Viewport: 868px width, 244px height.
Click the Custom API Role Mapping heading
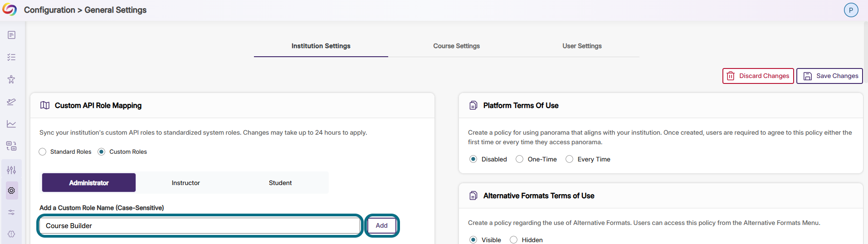pyautogui.click(x=98, y=105)
